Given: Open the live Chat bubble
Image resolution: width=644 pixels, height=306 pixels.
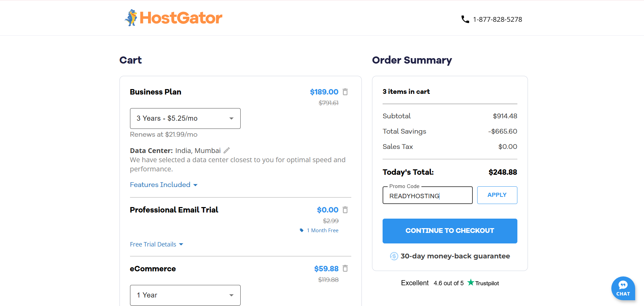Looking at the screenshot, I should pos(623,288).
